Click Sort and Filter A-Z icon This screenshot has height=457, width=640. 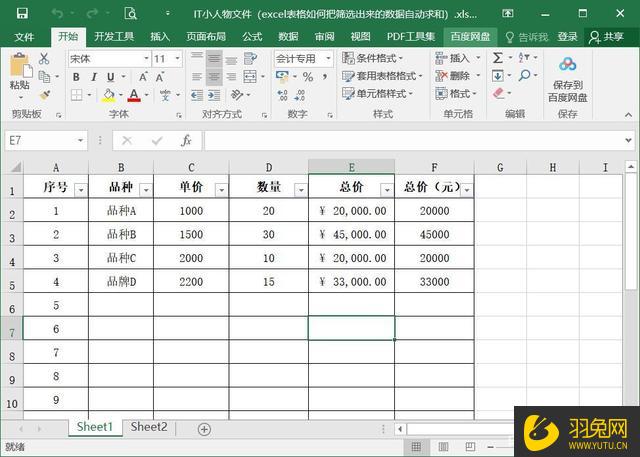tap(524, 58)
